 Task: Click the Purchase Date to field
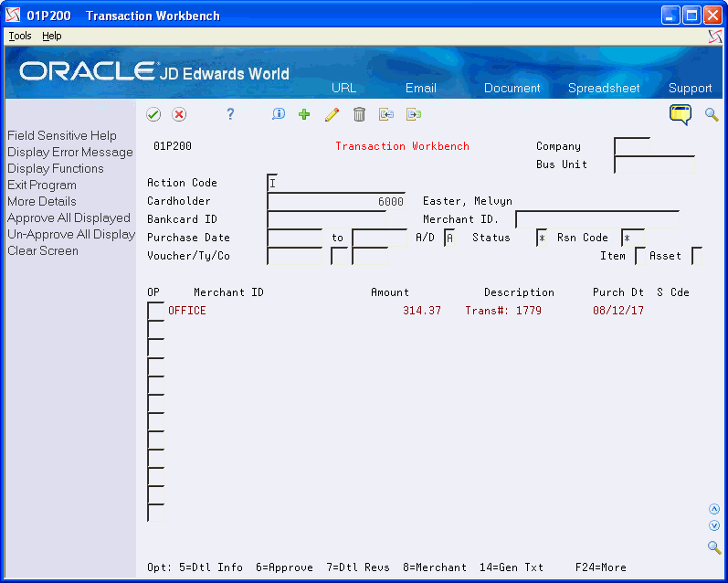click(379, 238)
